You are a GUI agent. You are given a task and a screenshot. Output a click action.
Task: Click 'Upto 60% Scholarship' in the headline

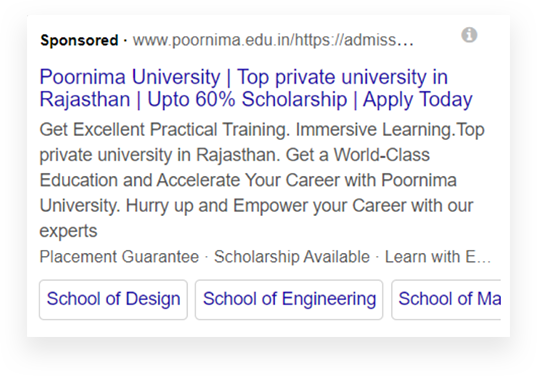247,100
